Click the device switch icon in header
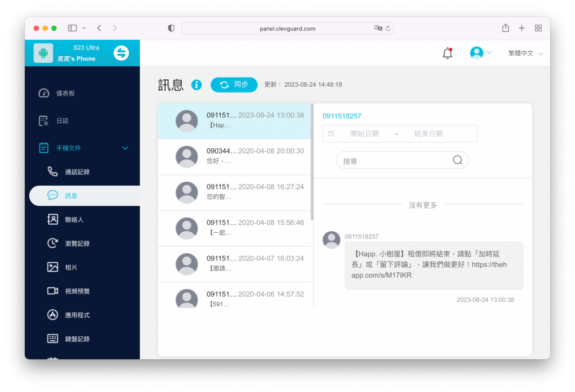The height and width of the screenshot is (392, 575). tap(121, 53)
